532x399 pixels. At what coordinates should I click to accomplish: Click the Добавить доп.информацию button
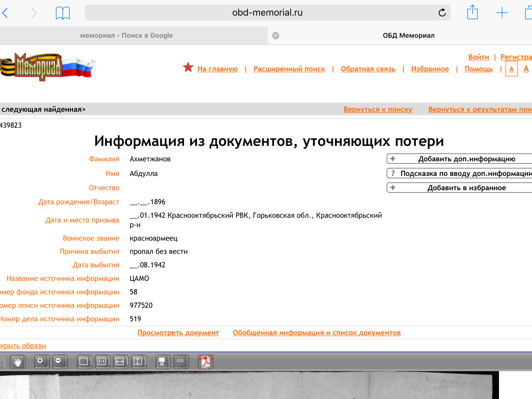click(466, 159)
